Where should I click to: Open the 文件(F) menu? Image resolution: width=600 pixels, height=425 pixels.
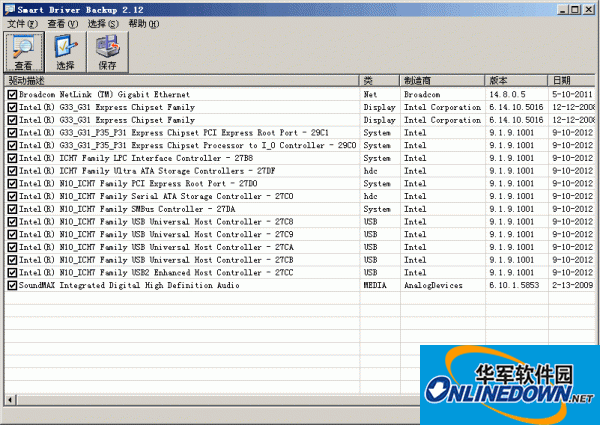click(x=22, y=24)
